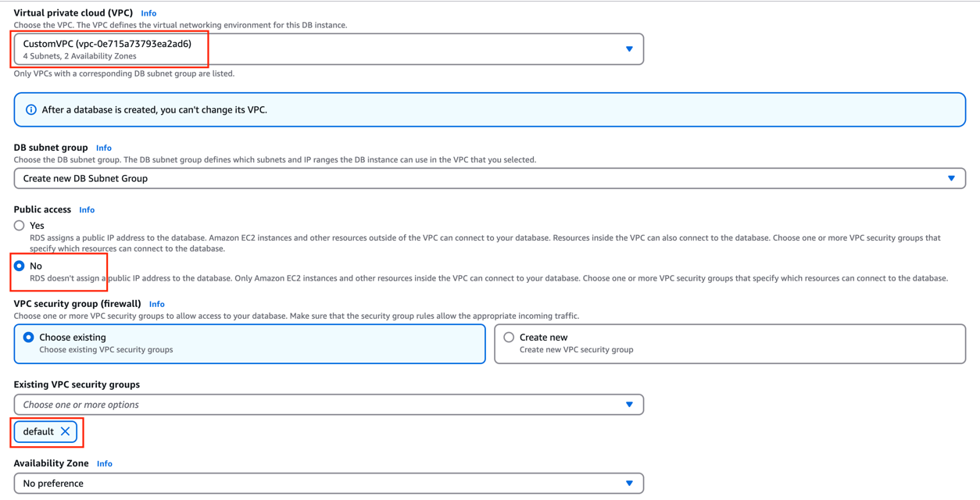Click the info icon in VPC notice
Viewport: 980px width, 500px height.
[31, 110]
